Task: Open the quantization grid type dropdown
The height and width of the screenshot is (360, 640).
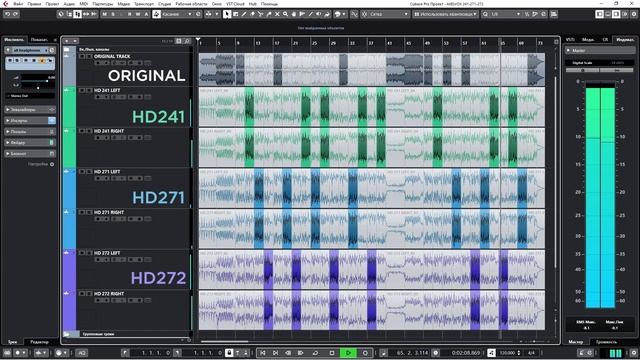Action: click(x=445, y=14)
